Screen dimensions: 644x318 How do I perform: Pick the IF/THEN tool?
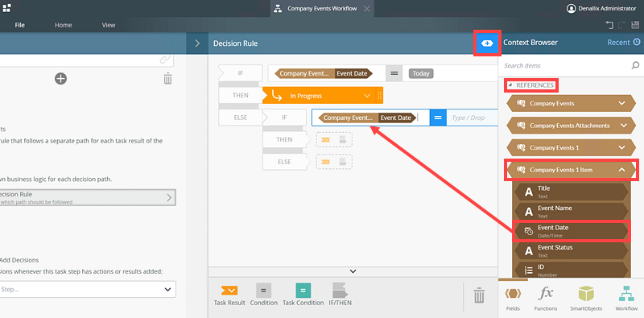[340, 295]
